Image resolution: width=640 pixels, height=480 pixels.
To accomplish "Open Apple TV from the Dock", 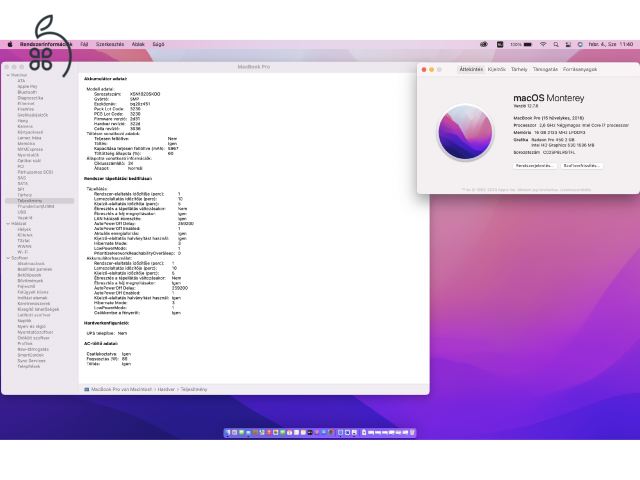I will [x=310, y=432].
